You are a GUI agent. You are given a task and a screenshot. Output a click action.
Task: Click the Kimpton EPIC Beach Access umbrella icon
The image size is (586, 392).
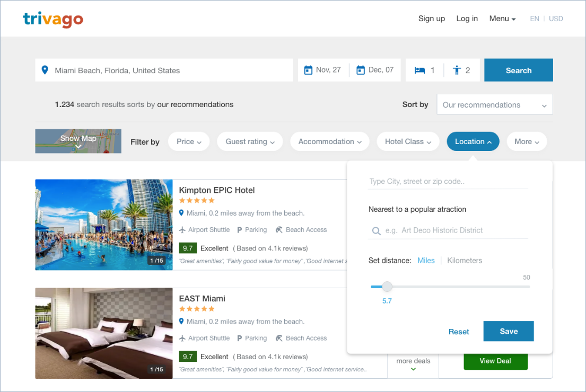point(279,230)
